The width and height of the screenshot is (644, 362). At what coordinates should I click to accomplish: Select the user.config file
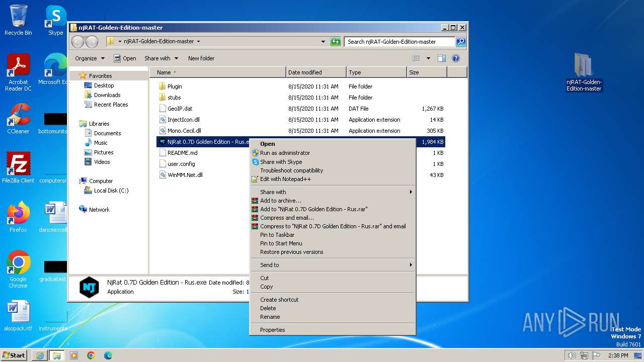pos(181,164)
